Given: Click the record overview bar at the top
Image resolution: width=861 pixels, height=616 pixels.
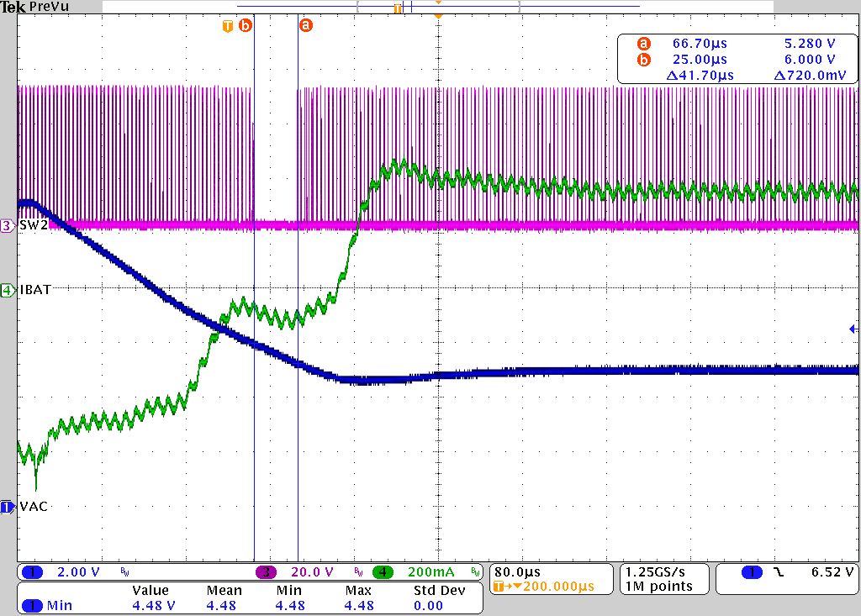Looking at the screenshot, I should point(437,6).
